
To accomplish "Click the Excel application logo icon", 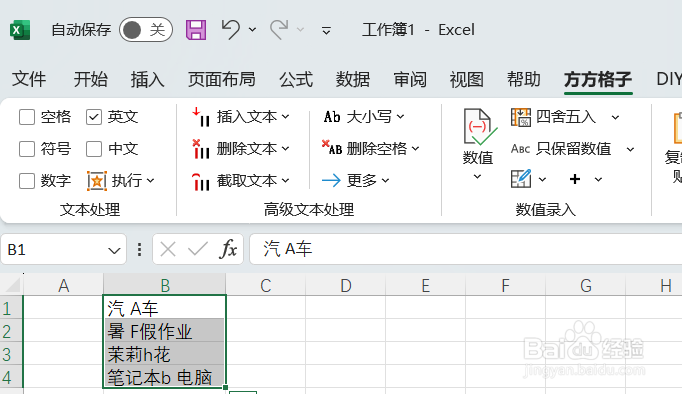I will (20, 30).
